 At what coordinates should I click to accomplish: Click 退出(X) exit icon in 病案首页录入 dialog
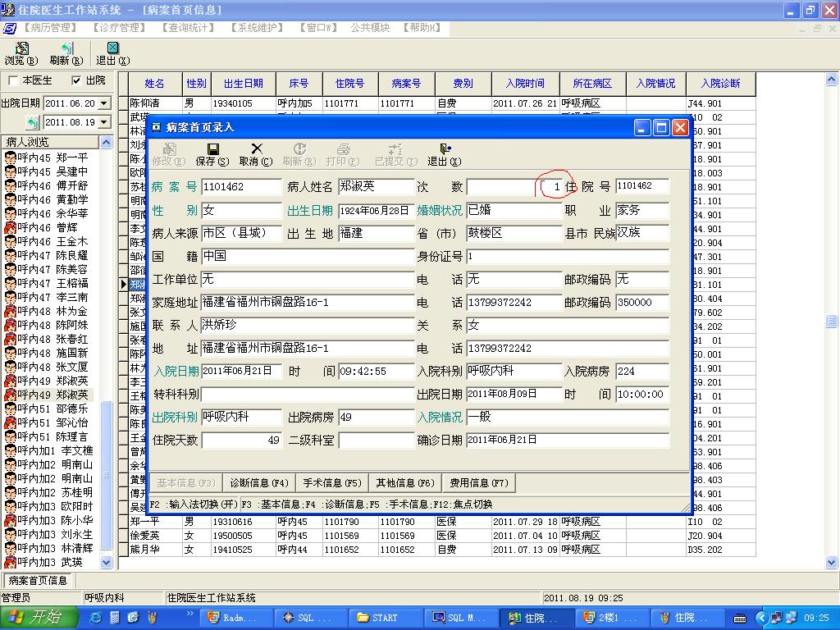(444, 154)
